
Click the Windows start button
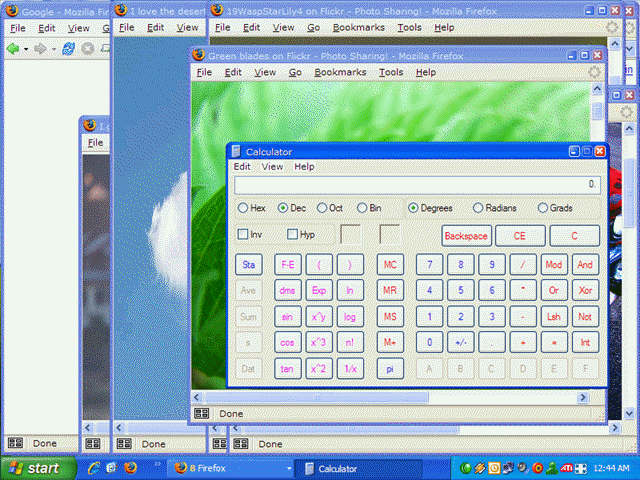[x=38, y=468]
